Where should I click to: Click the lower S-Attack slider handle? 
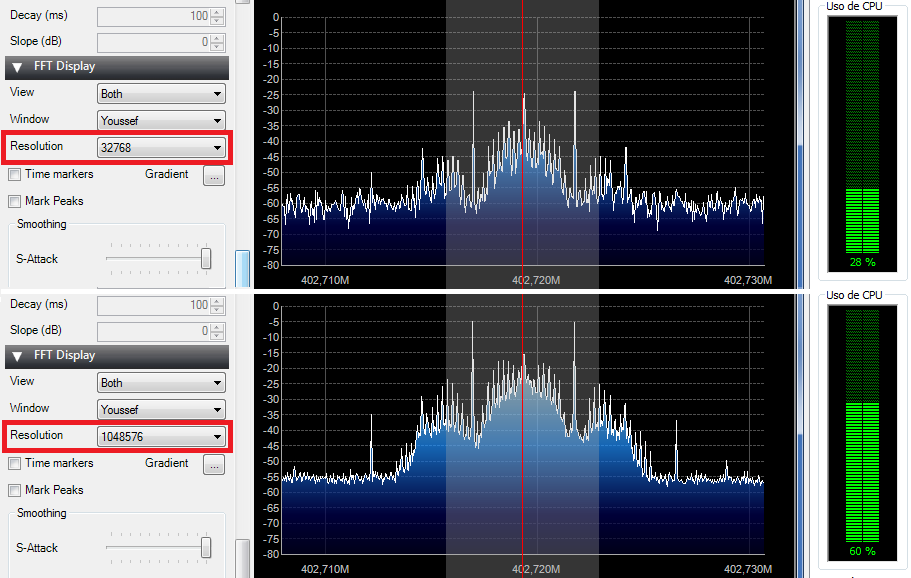(x=206, y=548)
